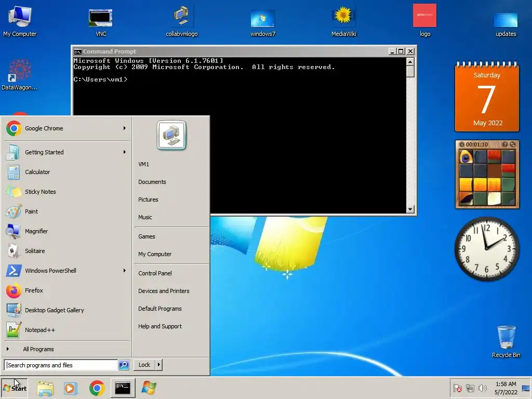Expand Google Chrome jump list arrow
The width and height of the screenshot is (532, 399).
pos(125,128)
